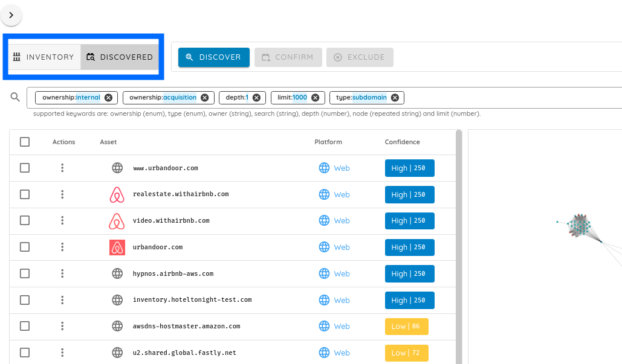The width and height of the screenshot is (622, 364).
Task: Switch to the Inventory tab
Action: pos(44,57)
